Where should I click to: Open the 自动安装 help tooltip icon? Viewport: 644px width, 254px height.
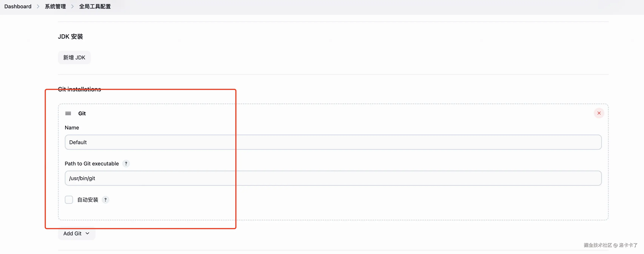point(106,200)
